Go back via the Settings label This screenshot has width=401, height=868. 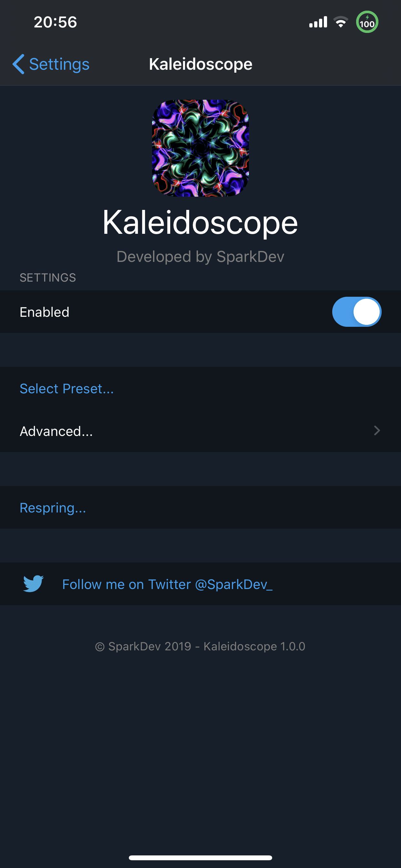pos(59,64)
